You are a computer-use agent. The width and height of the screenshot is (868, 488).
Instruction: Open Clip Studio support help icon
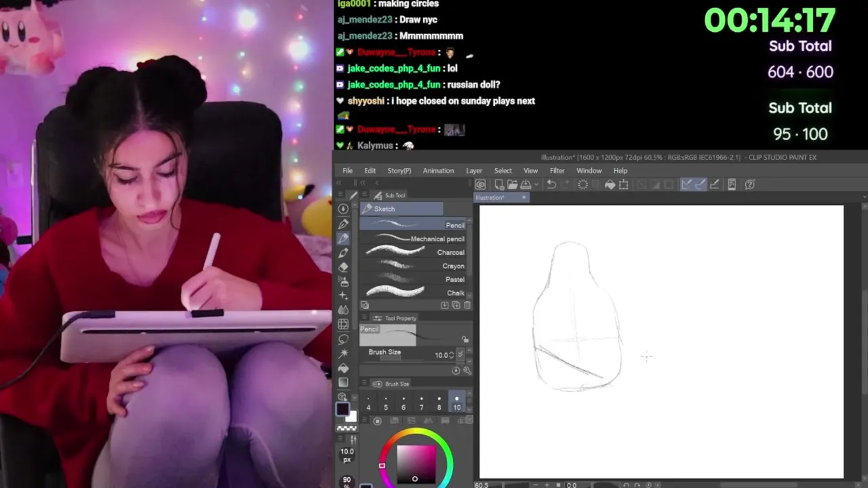click(x=749, y=184)
